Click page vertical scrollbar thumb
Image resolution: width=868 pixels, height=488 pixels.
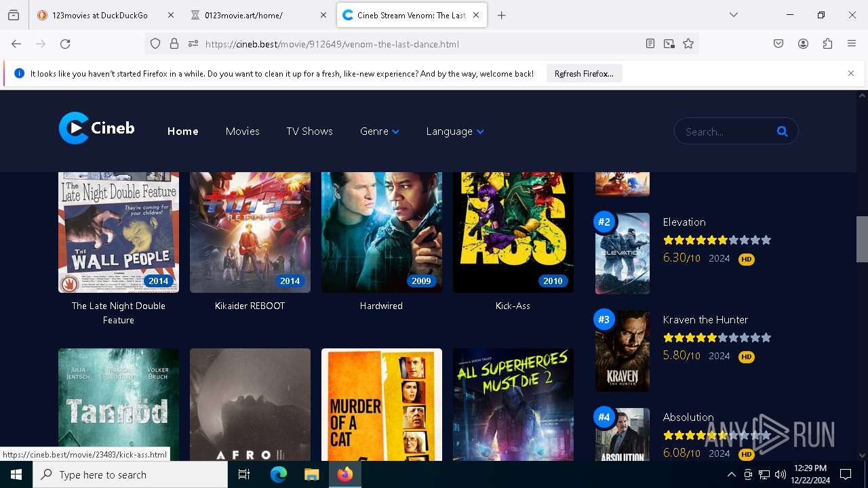click(x=862, y=239)
